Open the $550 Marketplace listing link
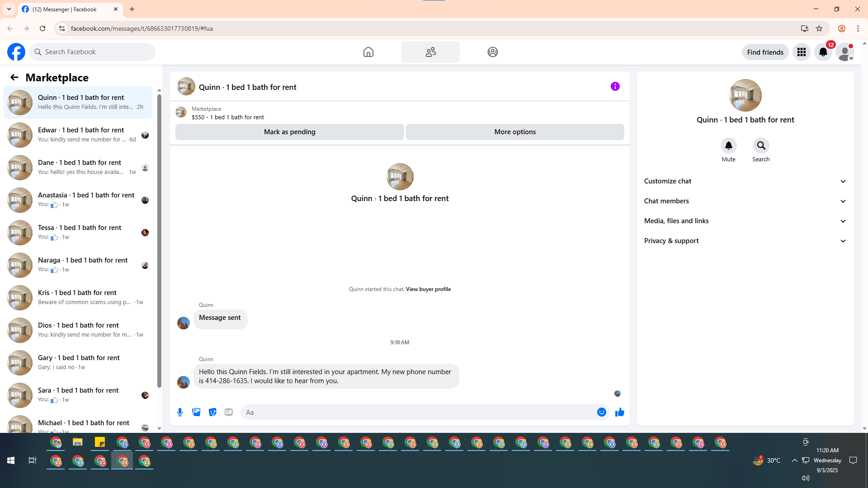The image size is (868, 488). click(x=227, y=117)
